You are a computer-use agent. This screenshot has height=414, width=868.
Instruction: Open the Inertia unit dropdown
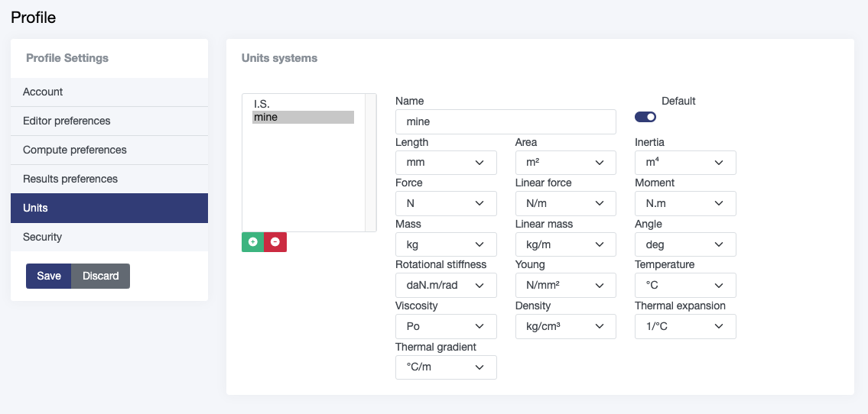pos(684,163)
